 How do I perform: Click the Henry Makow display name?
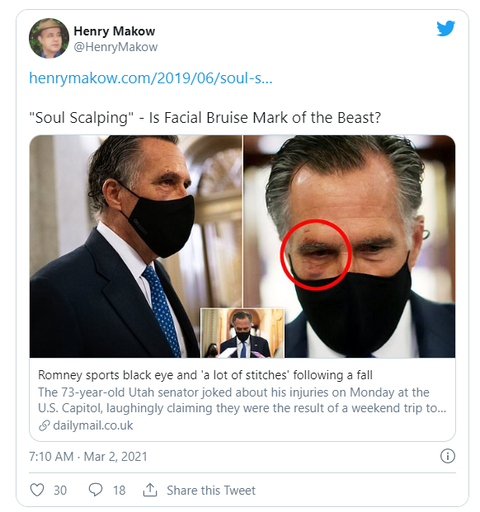click(114, 31)
